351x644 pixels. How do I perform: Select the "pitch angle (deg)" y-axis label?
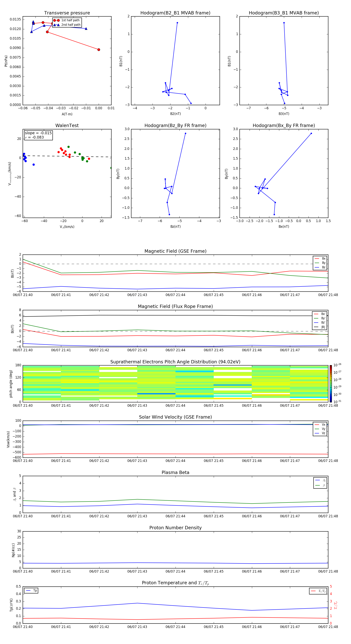coord(11,384)
